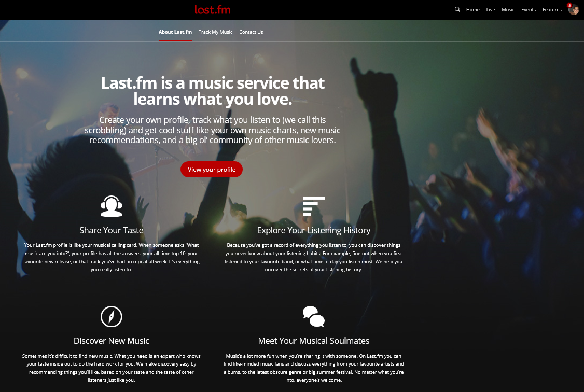Click the Musical Soulmates chat bubbles icon

click(x=314, y=316)
